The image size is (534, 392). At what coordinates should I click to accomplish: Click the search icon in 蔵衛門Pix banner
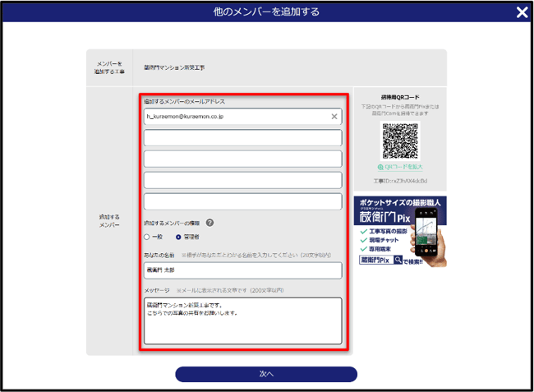(x=398, y=260)
